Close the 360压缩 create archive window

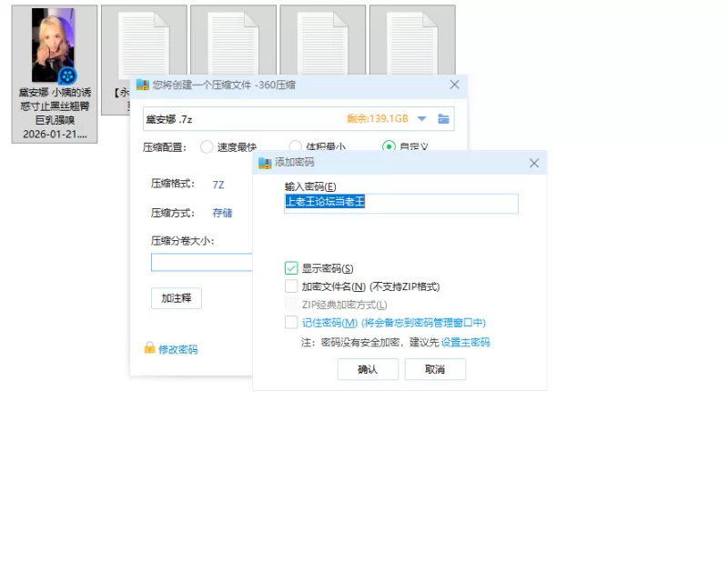(x=454, y=85)
